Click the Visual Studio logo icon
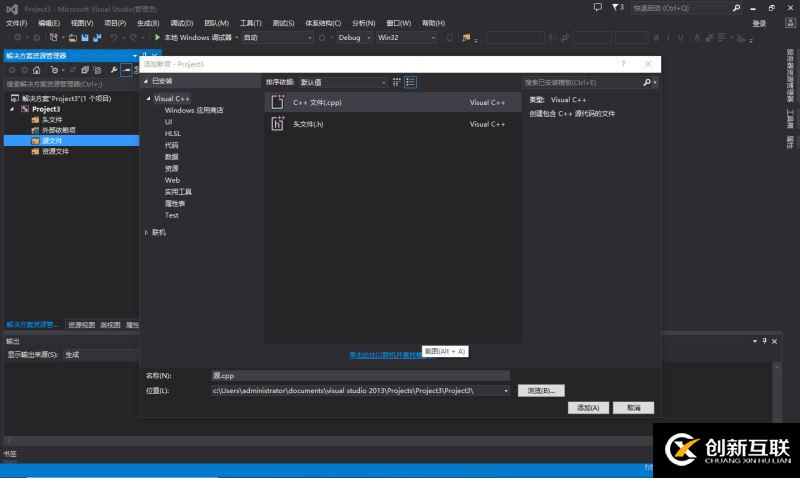Screen dimensions: 800x478 [12, 9]
